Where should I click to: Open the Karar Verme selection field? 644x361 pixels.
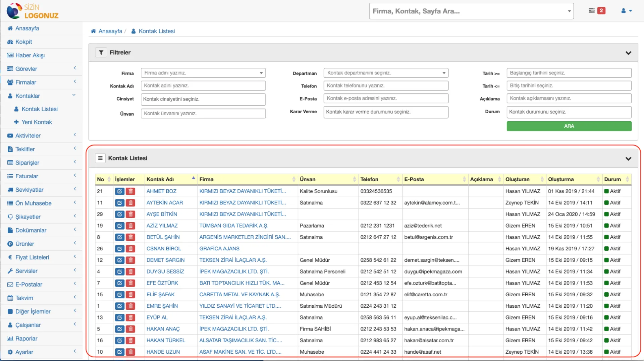coord(386,112)
